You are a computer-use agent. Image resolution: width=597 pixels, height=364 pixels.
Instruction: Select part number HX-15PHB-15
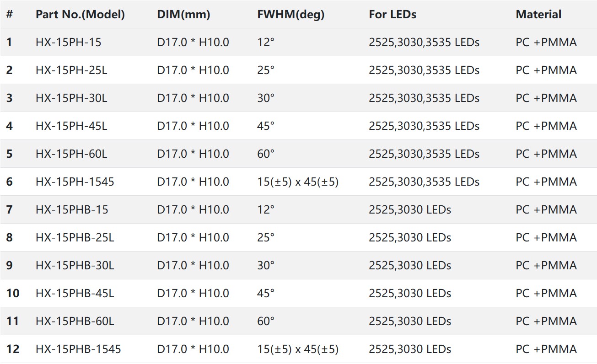point(72,210)
